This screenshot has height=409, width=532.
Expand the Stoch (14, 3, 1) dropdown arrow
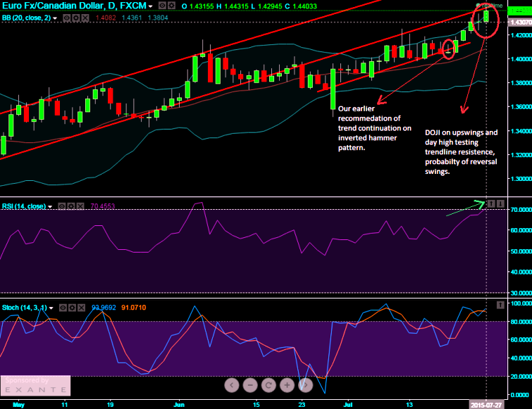pos(51,308)
